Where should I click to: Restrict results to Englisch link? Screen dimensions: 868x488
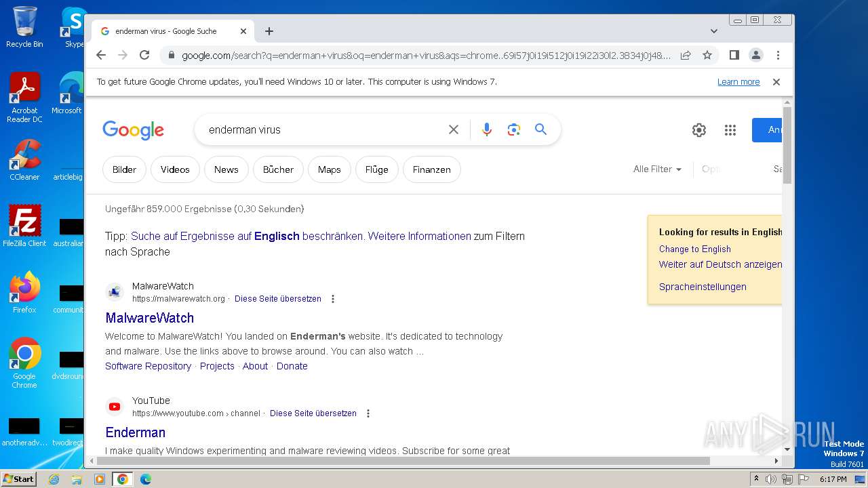click(248, 236)
